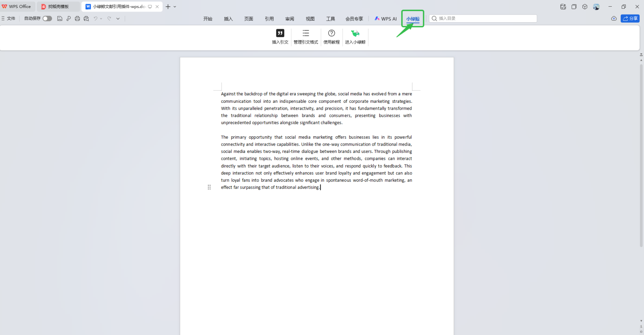
Task: Open the 文件 file menu
Action: [9, 19]
